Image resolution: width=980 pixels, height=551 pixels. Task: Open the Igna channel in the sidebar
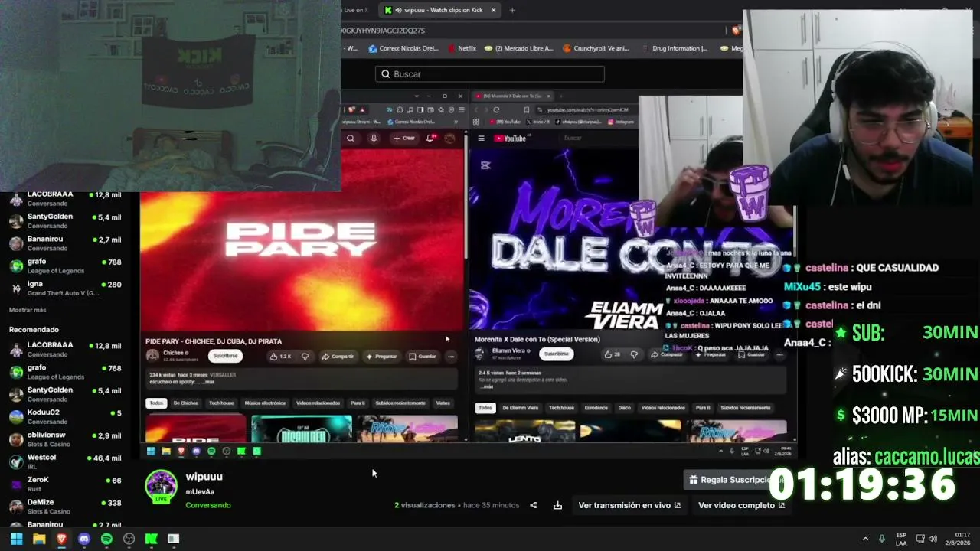point(65,288)
